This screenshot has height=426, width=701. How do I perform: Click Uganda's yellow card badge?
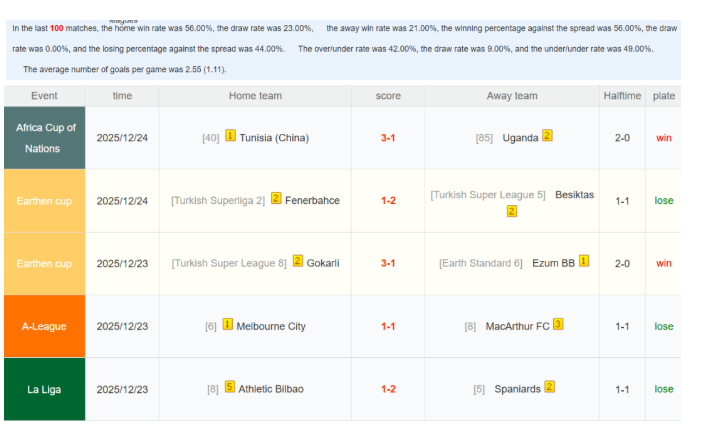point(547,136)
